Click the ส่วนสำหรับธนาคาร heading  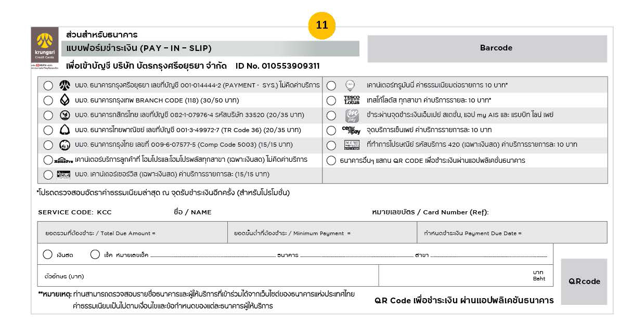click(x=102, y=34)
